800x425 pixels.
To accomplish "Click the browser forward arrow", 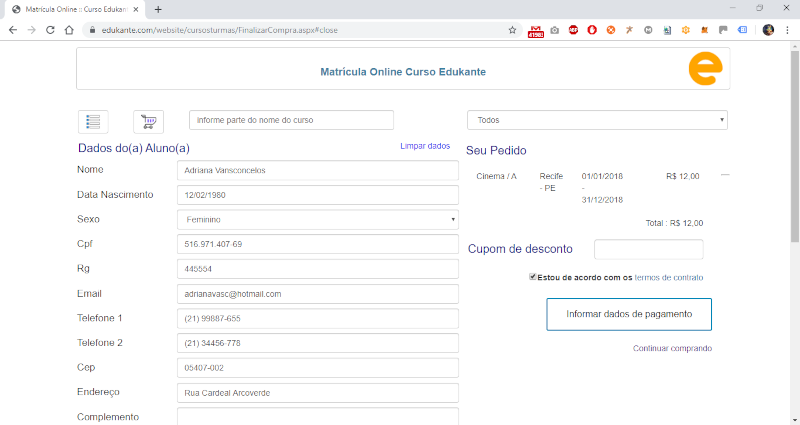I will pos(32,30).
